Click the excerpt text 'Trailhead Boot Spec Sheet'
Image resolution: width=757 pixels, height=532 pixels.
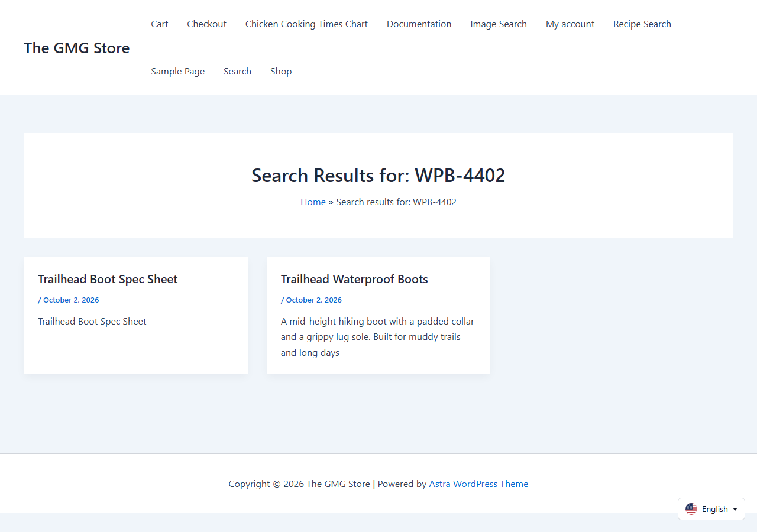point(92,322)
